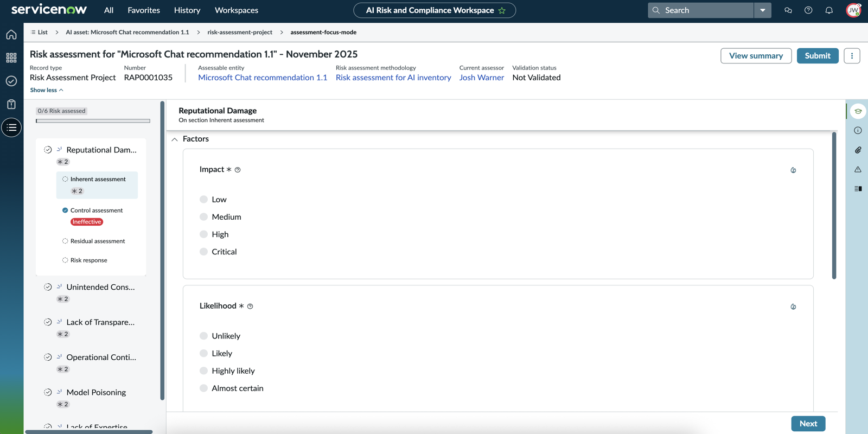Image resolution: width=868 pixels, height=434 pixels.
Task: Open the notifications bell
Action: pos(829,10)
